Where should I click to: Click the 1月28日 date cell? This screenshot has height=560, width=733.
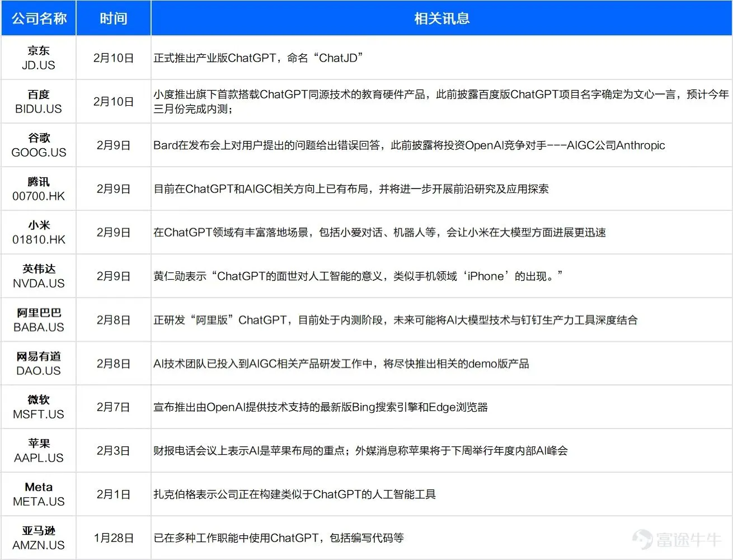pyautogui.click(x=114, y=538)
